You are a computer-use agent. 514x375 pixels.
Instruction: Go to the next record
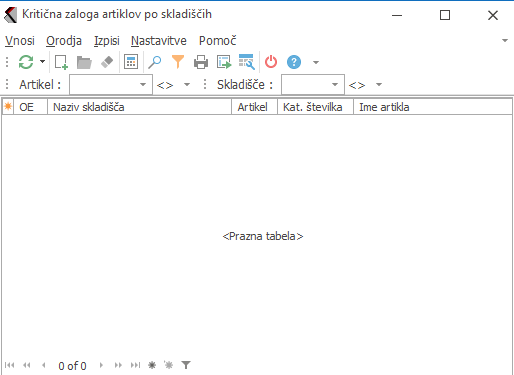(x=101, y=365)
